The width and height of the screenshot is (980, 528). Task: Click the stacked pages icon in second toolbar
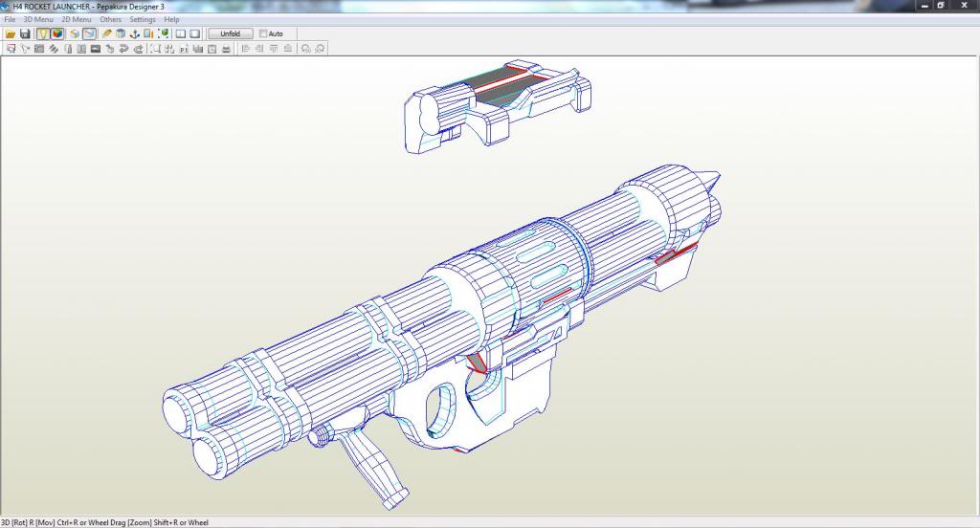(x=197, y=49)
